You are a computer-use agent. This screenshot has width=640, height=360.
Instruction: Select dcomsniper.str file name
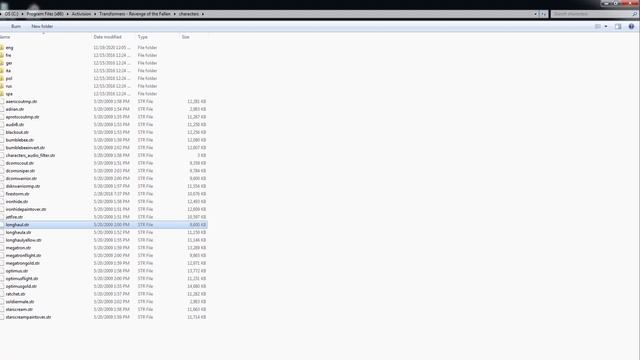pyautogui.click(x=20, y=171)
